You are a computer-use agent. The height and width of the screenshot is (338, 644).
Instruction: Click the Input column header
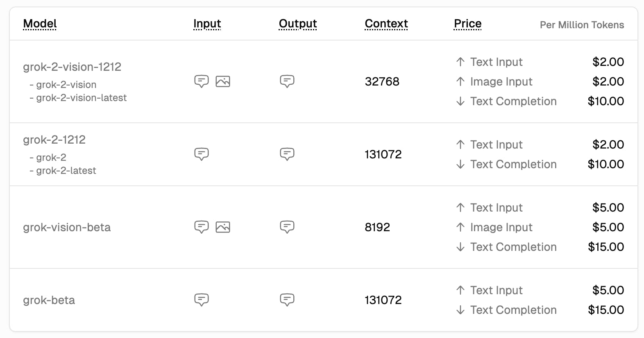click(x=207, y=24)
